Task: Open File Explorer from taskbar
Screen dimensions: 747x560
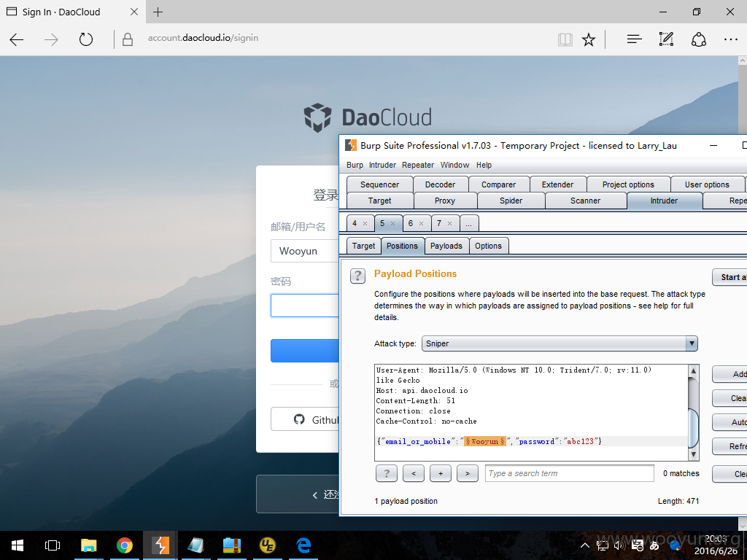Action: coord(88,545)
